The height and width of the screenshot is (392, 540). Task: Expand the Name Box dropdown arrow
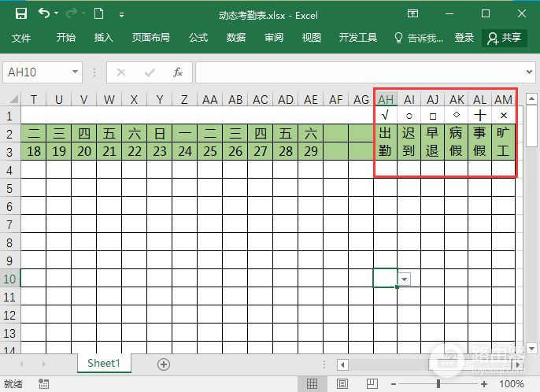75,72
